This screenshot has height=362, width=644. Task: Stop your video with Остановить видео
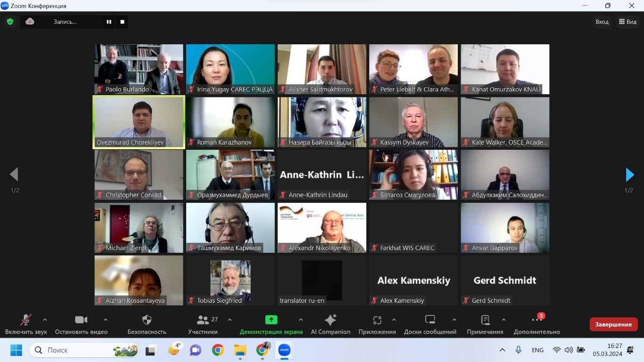tap(81, 324)
